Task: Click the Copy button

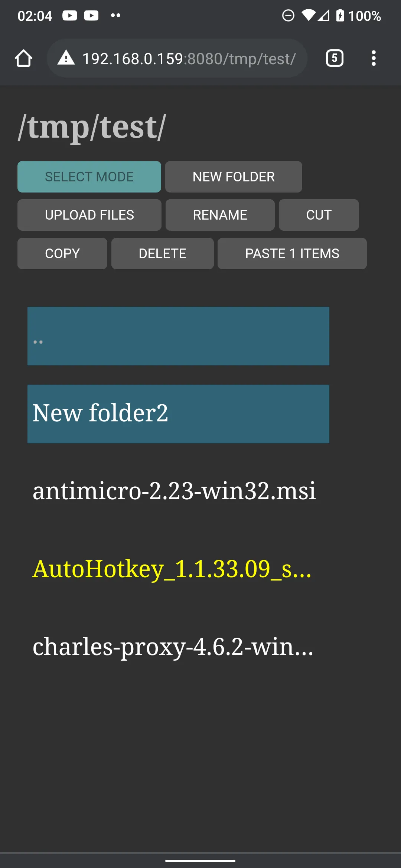Action: (62, 254)
